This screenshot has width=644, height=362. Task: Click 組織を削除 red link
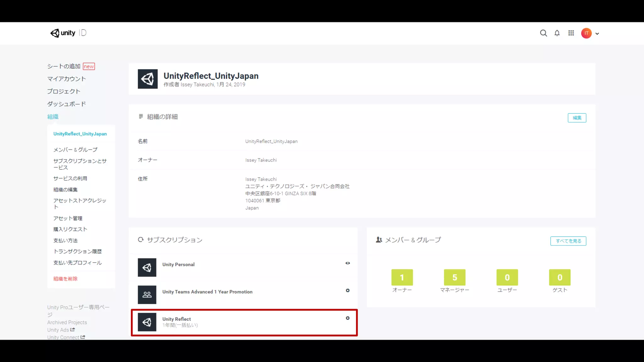pyautogui.click(x=65, y=279)
